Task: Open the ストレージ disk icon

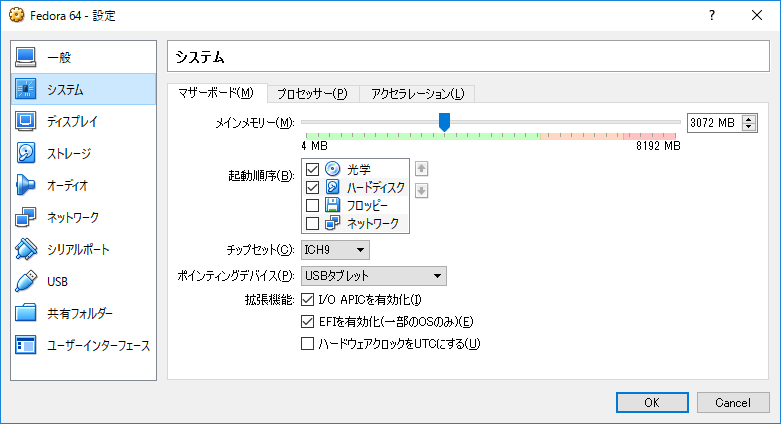Action: coord(25,153)
